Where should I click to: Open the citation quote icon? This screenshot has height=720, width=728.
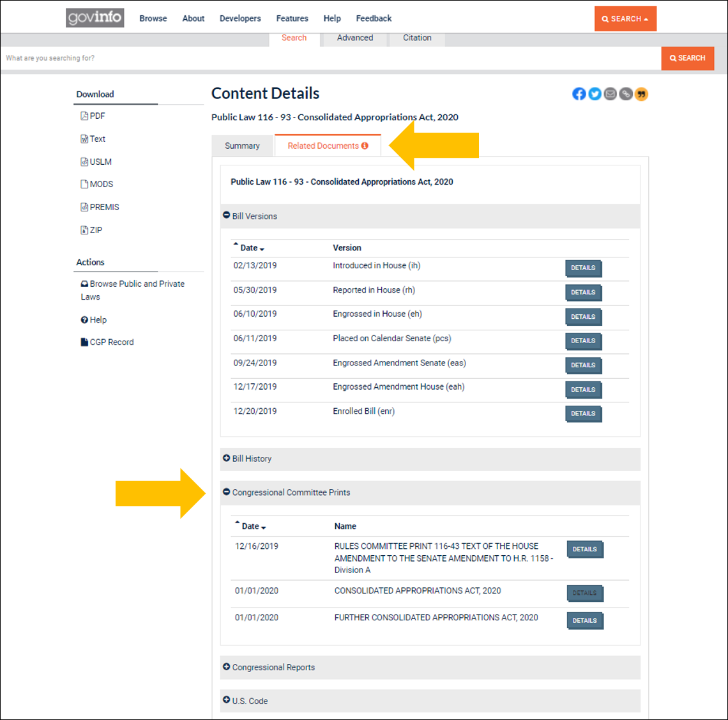(641, 94)
